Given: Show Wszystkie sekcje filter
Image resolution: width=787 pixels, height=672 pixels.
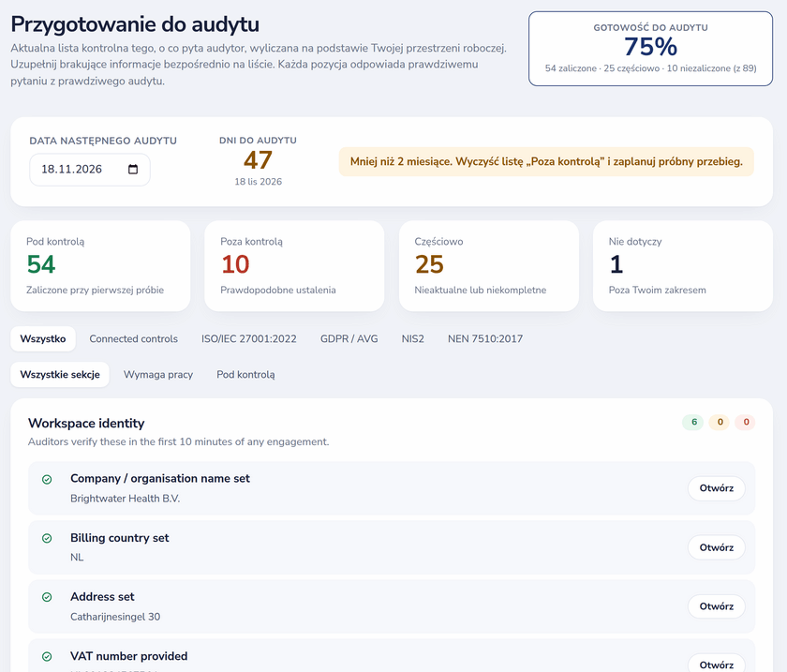Looking at the screenshot, I should [x=60, y=375].
